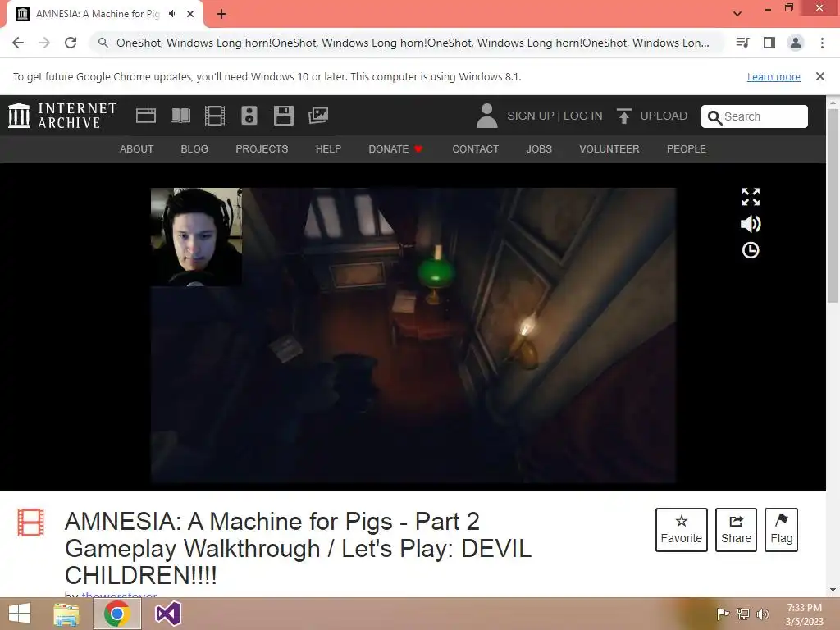Open Chrome media control icon
The height and width of the screenshot is (630, 840).
743,43
